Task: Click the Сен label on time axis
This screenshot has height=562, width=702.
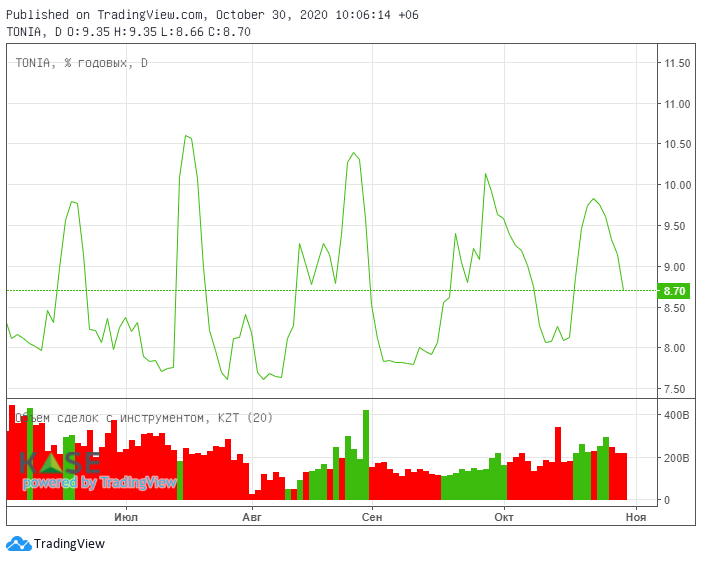Action: click(372, 517)
